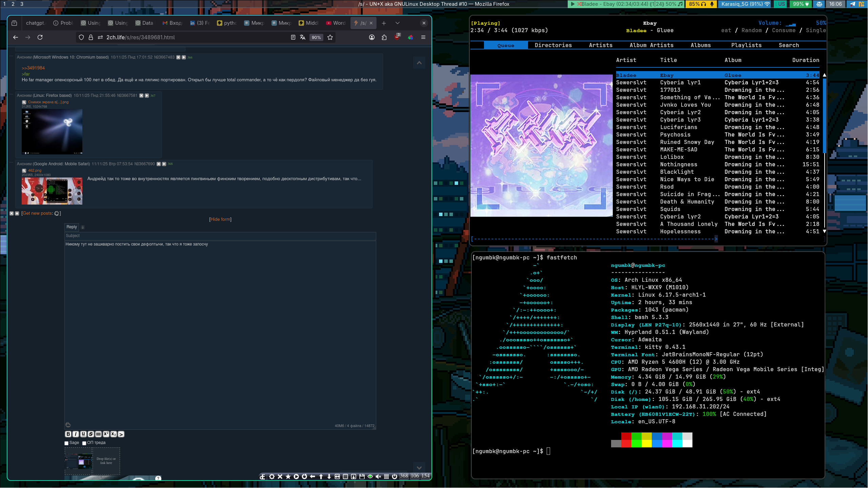868x488 pixels.
Task: Open the Playlists tab in music player
Action: (746, 45)
